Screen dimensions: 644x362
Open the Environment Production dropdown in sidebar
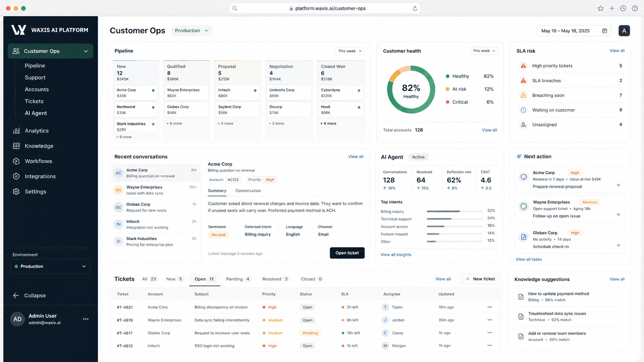pyautogui.click(x=50, y=266)
